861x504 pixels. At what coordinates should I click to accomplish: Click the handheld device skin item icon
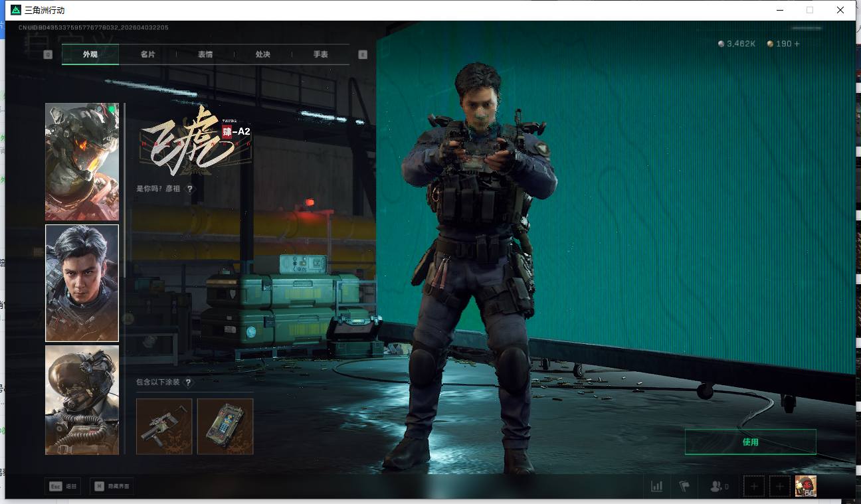click(x=225, y=426)
